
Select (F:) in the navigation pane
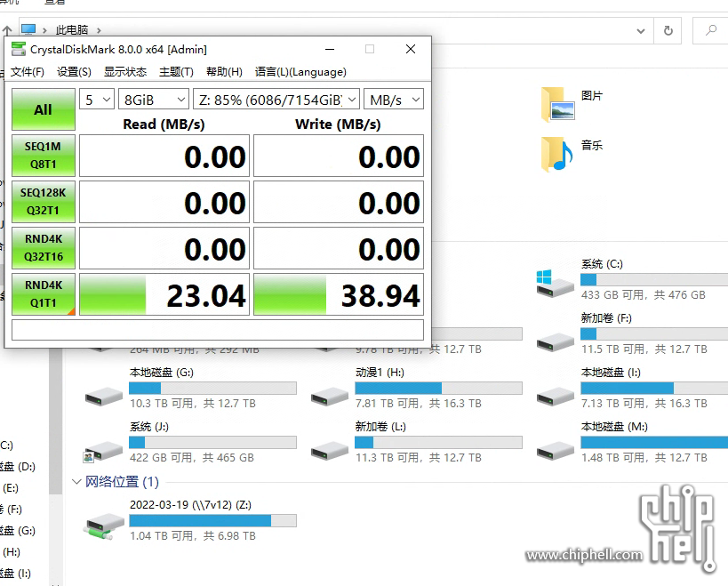tap(12, 510)
